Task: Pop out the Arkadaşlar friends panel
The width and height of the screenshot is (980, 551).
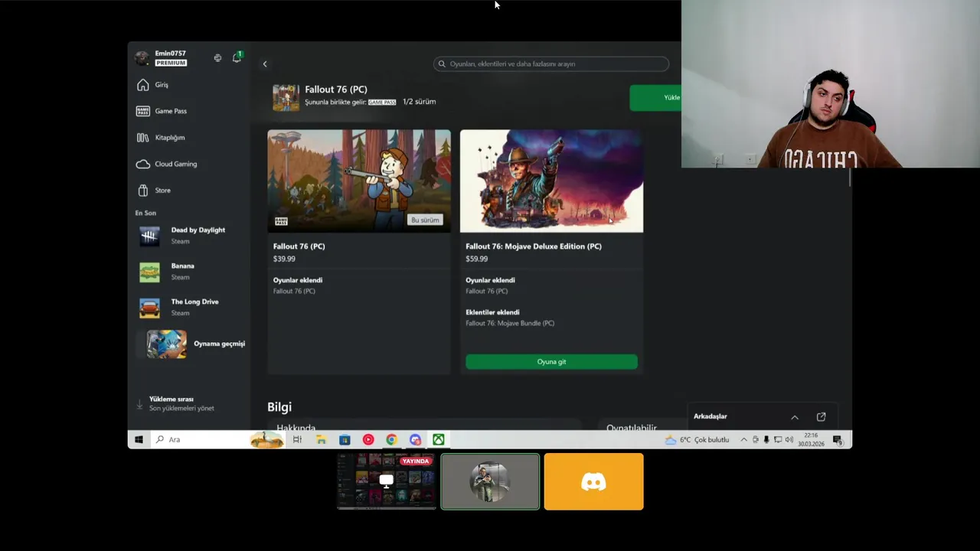Action: coord(821,417)
